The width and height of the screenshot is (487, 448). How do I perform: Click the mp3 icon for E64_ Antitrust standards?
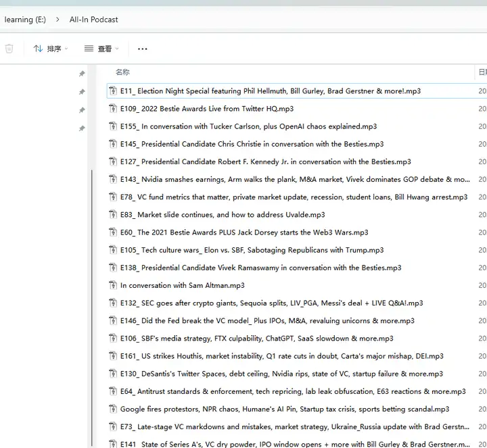coord(113,391)
